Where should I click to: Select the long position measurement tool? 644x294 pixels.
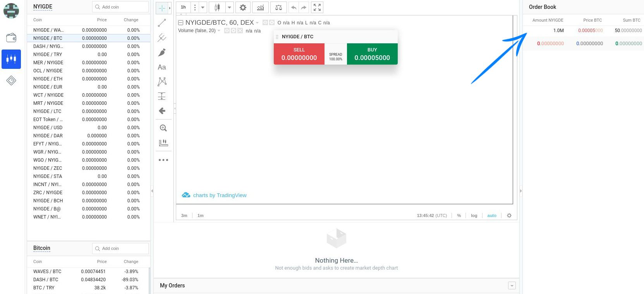coord(162,96)
